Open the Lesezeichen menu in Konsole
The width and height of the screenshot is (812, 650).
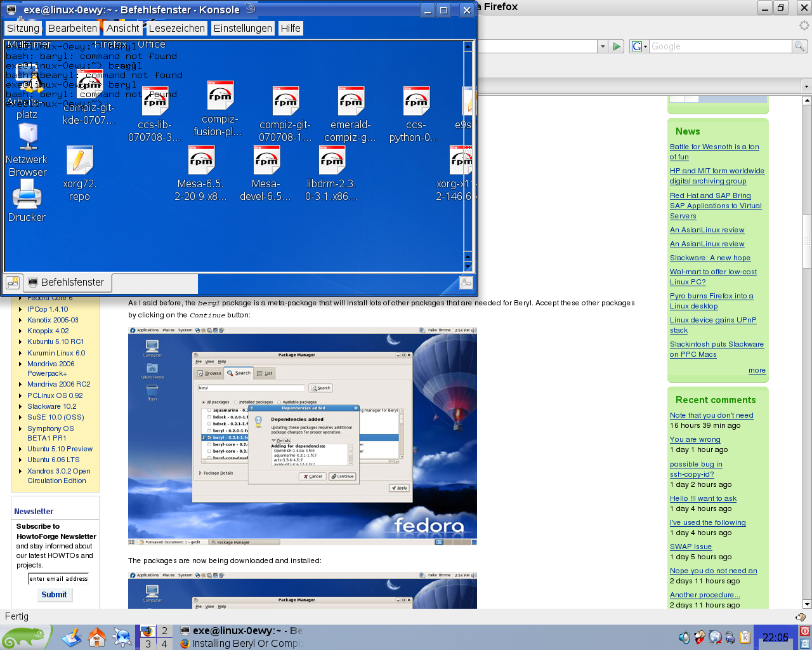pos(177,29)
